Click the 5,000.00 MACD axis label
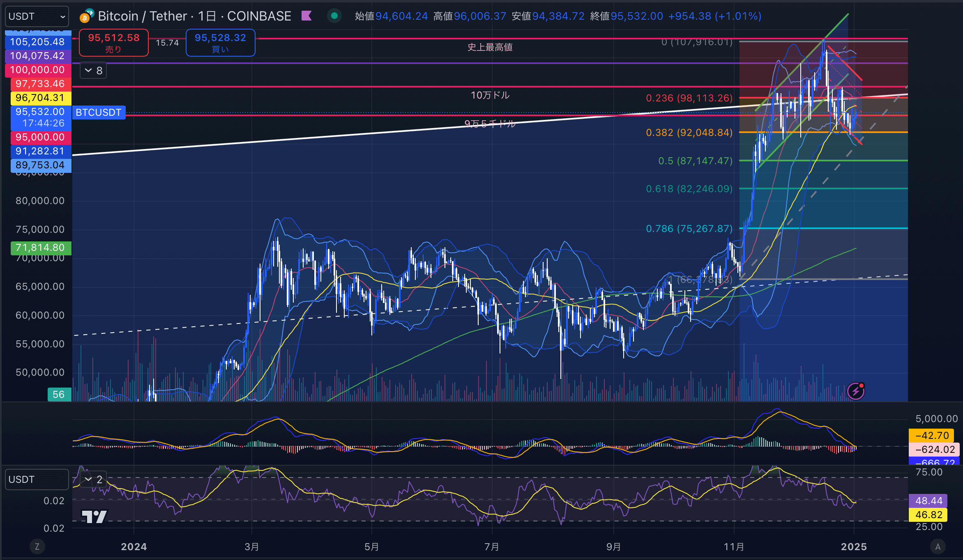Image resolution: width=963 pixels, height=560 pixels. [x=937, y=419]
